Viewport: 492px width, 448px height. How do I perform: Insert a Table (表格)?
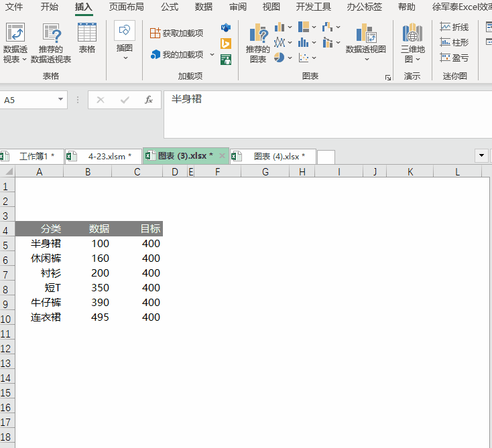point(87,38)
